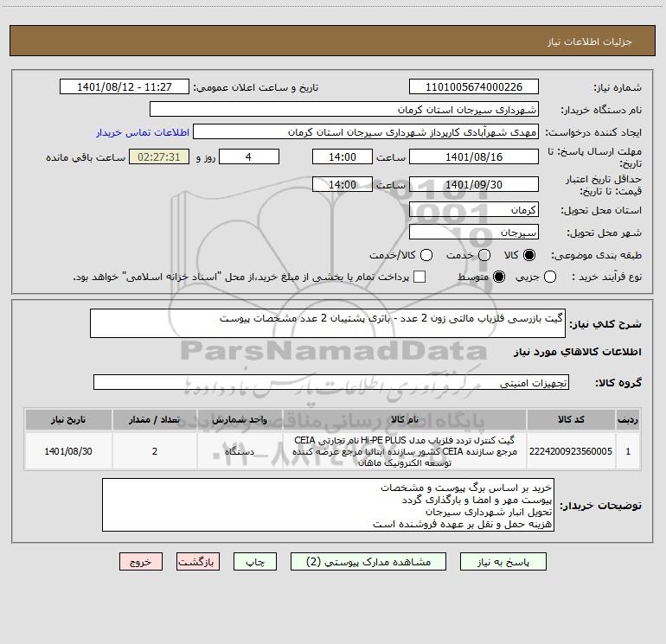Open مشاهده مدارک پیوستی (2) button
Screen dimensions: 666x644
[x=368, y=562]
